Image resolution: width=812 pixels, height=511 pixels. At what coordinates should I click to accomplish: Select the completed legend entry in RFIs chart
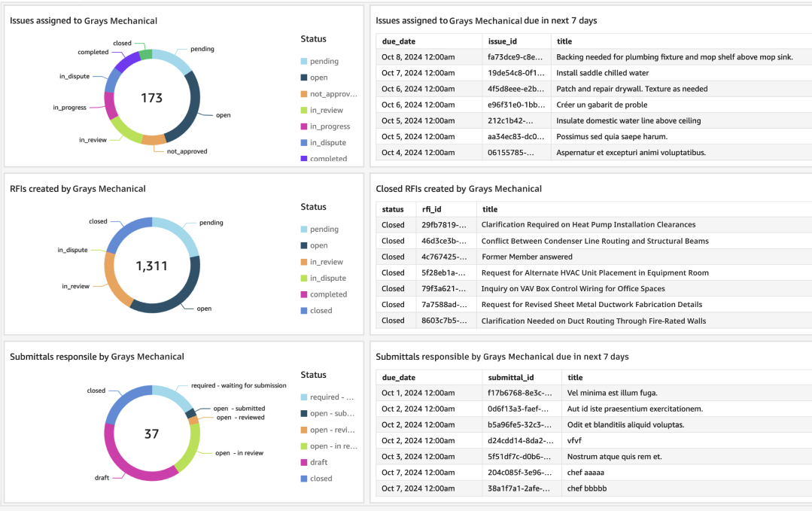(328, 294)
